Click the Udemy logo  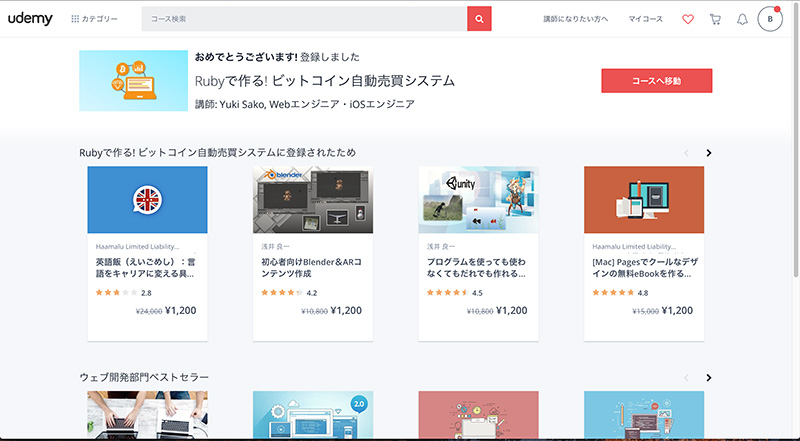30,19
